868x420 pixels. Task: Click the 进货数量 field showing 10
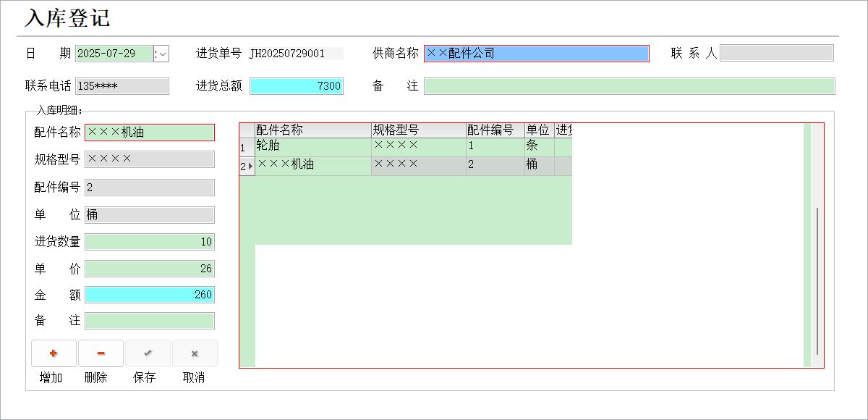click(150, 242)
